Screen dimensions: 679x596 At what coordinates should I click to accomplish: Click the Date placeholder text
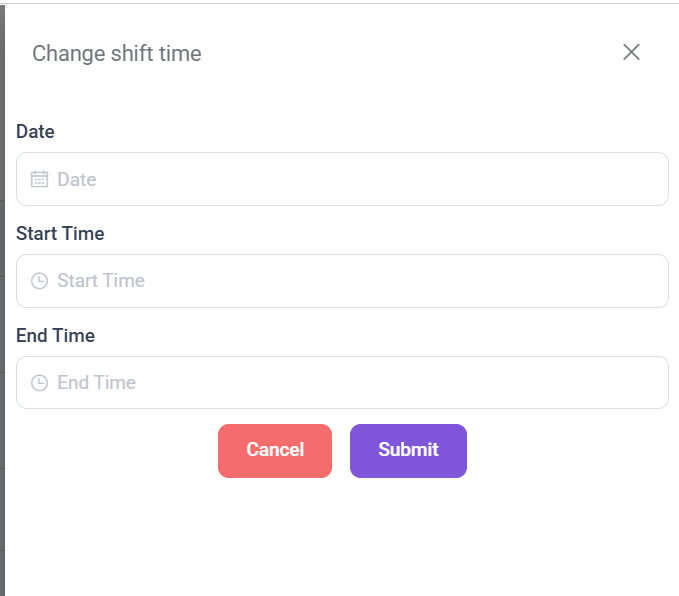point(77,180)
